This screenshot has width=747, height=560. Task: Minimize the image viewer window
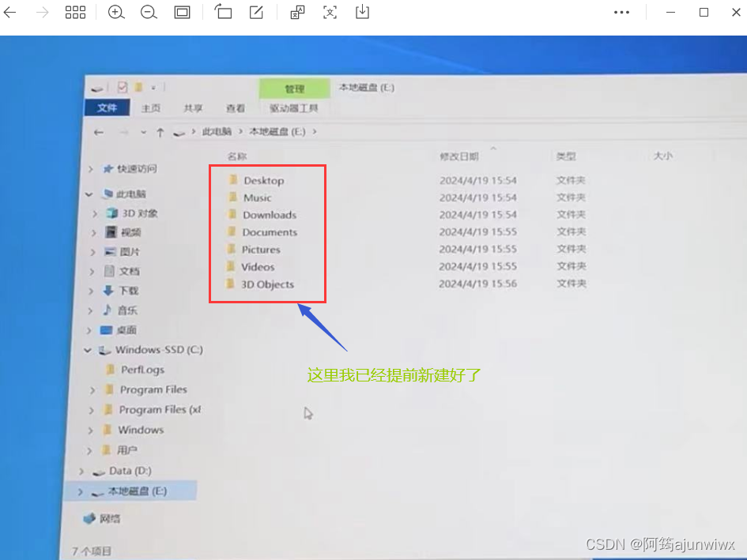pos(671,13)
